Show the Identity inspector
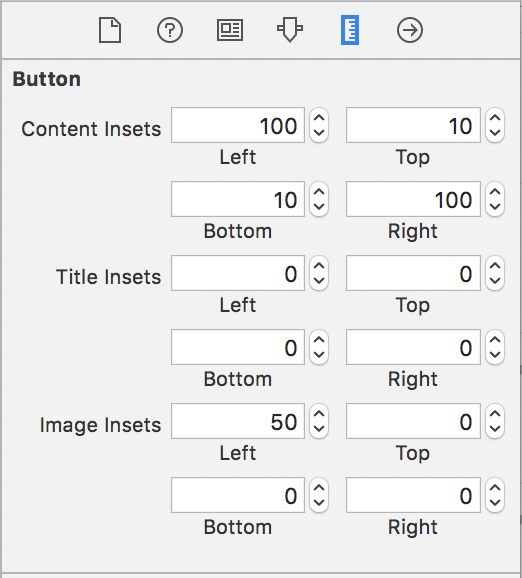522x578 pixels. (x=230, y=30)
